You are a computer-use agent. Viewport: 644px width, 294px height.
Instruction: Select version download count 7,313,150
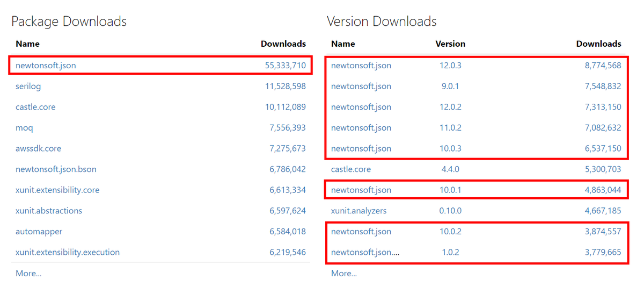click(x=603, y=107)
